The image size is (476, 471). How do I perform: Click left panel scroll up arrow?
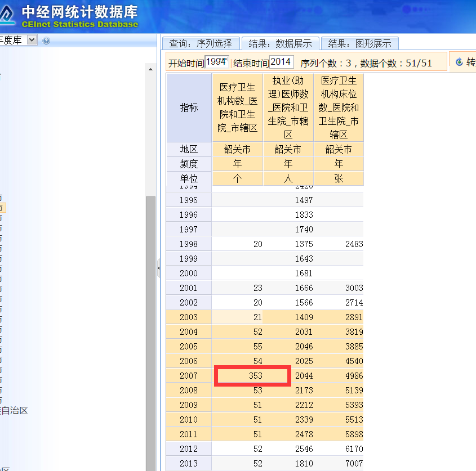pyautogui.click(x=150, y=69)
